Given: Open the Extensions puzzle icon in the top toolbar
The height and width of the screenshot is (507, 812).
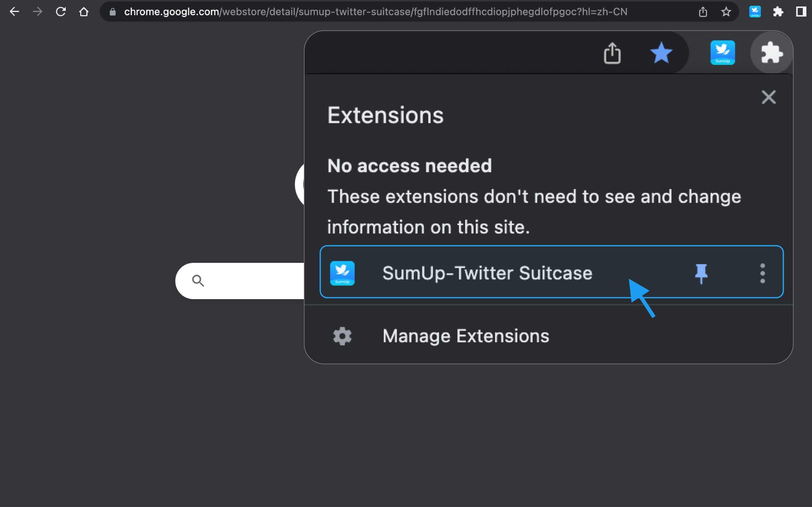Looking at the screenshot, I should coord(778,12).
